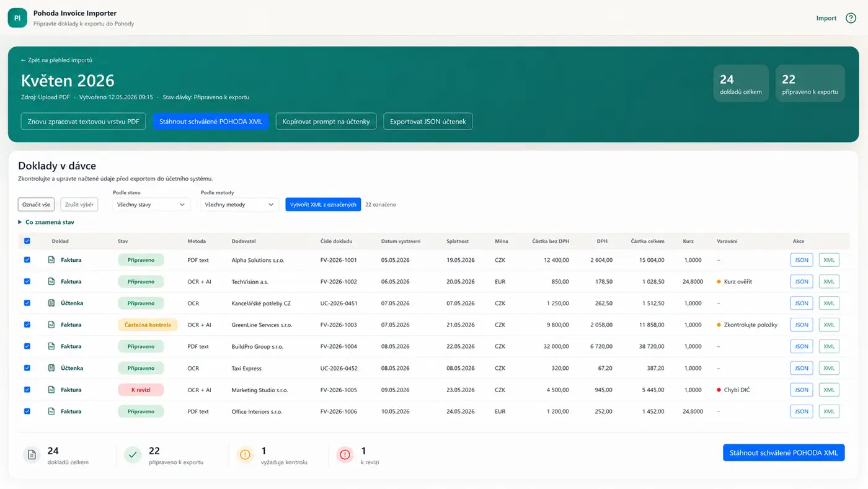
Task: Export JSON for BuildPro Group row
Action: click(802, 346)
